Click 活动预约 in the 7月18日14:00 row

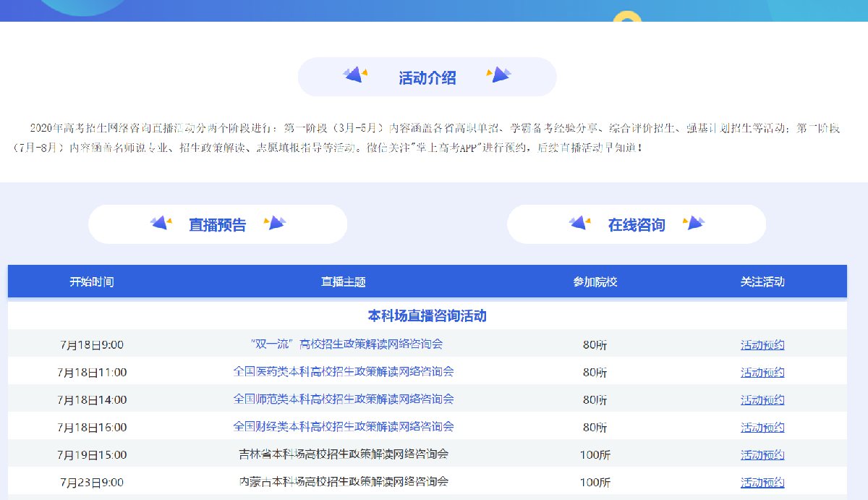point(762,400)
